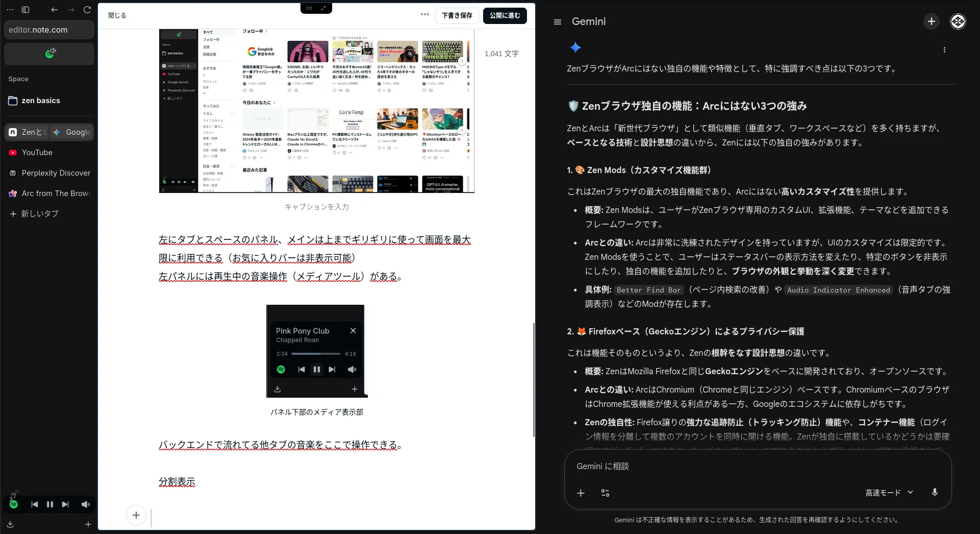Click the Space label in the sidebar
The image size is (980, 534).
pos(18,79)
